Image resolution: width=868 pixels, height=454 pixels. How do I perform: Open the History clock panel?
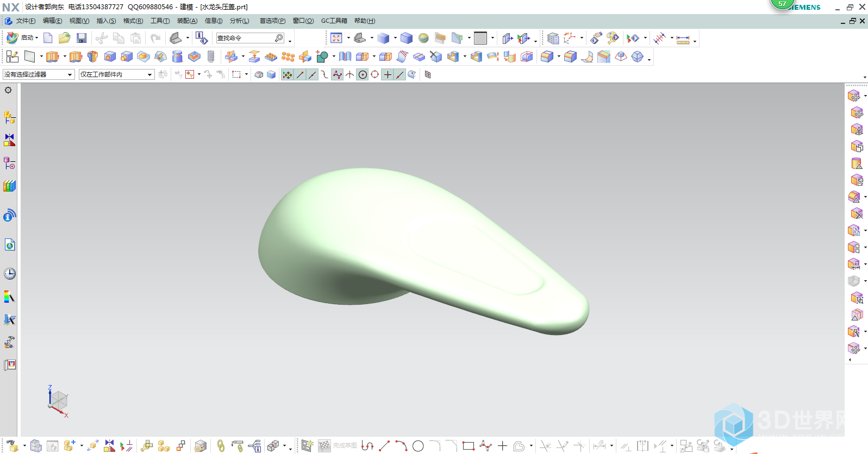point(10,274)
